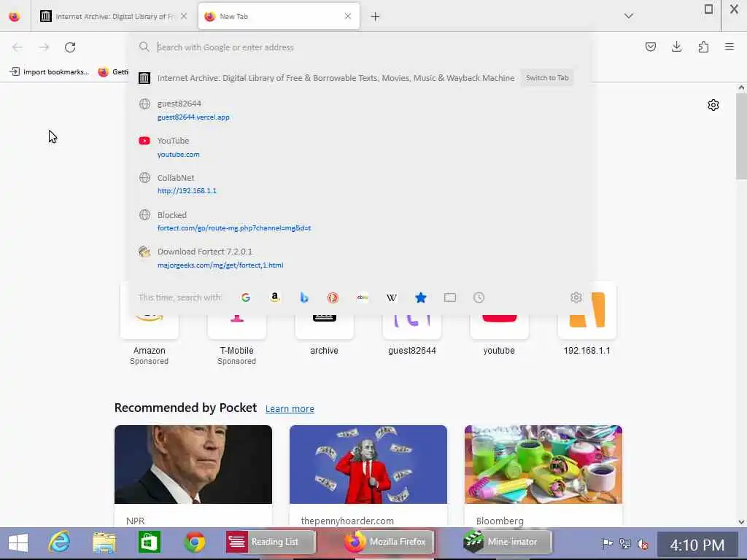
Task: Search this time with eBay
Action: [363, 297]
